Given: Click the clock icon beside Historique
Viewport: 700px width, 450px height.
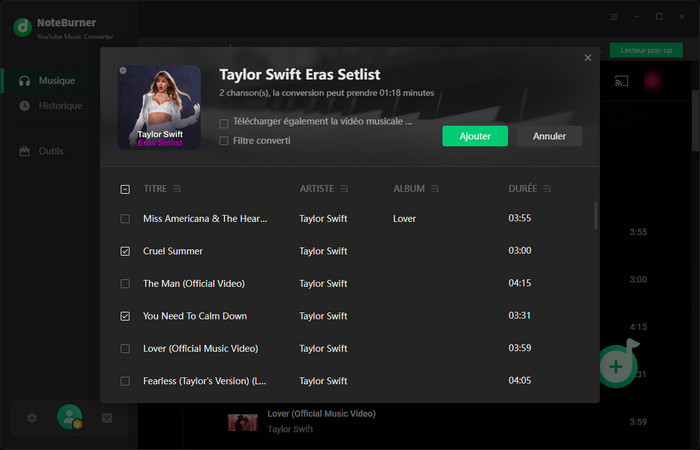Looking at the screenshot, I should click(25, 106).
